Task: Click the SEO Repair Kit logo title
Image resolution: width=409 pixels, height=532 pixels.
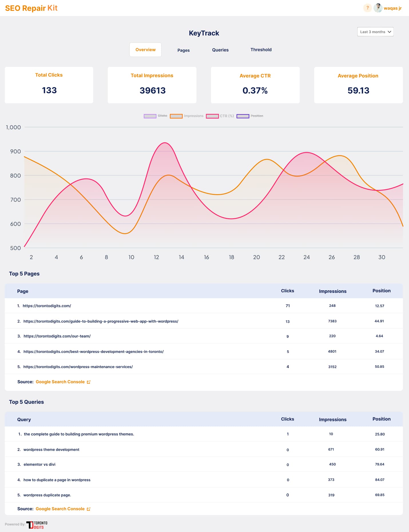Action: click(31, 8)
